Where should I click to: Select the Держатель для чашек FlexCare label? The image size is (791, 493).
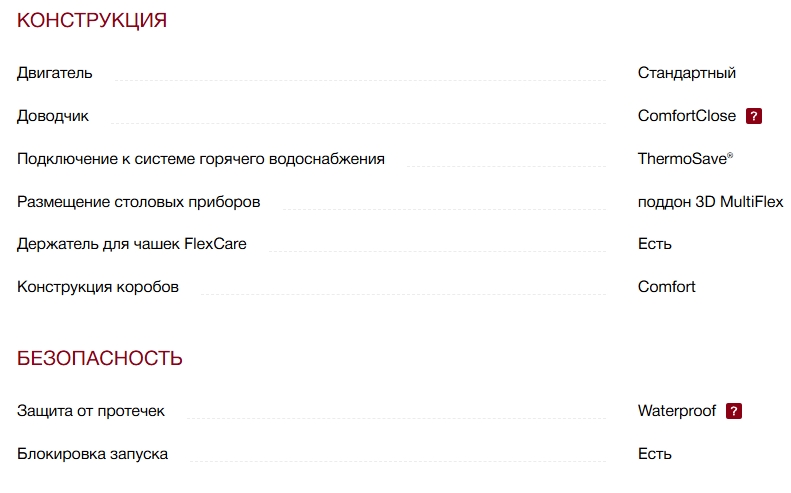click(132, 244)
